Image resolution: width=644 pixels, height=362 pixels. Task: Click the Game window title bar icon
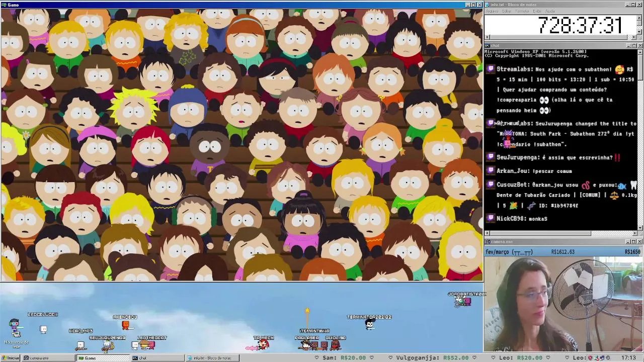pos(4,5)
